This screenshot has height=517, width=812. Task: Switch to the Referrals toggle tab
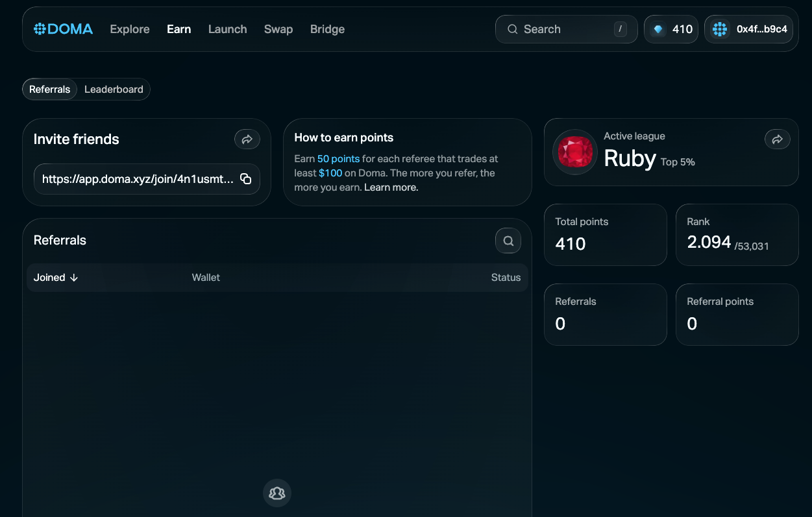[x=50, y=90]
